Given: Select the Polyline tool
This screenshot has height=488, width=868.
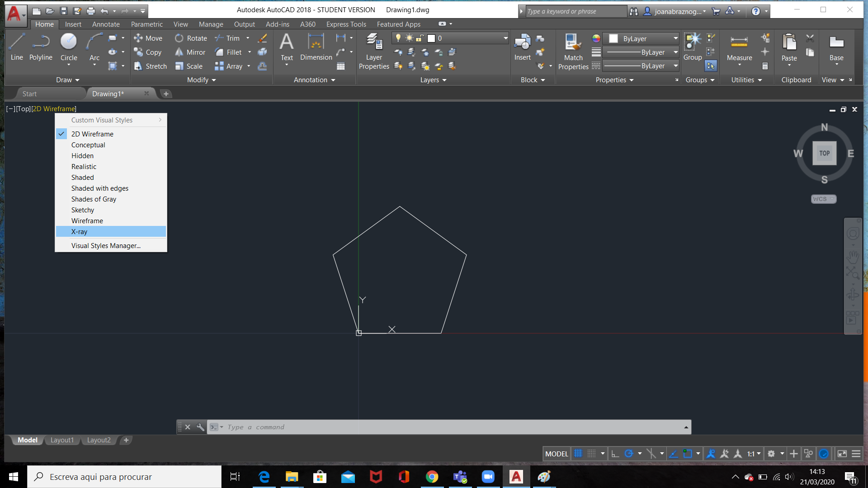Looking at the screenshot, I should click(x=41, y=47).
